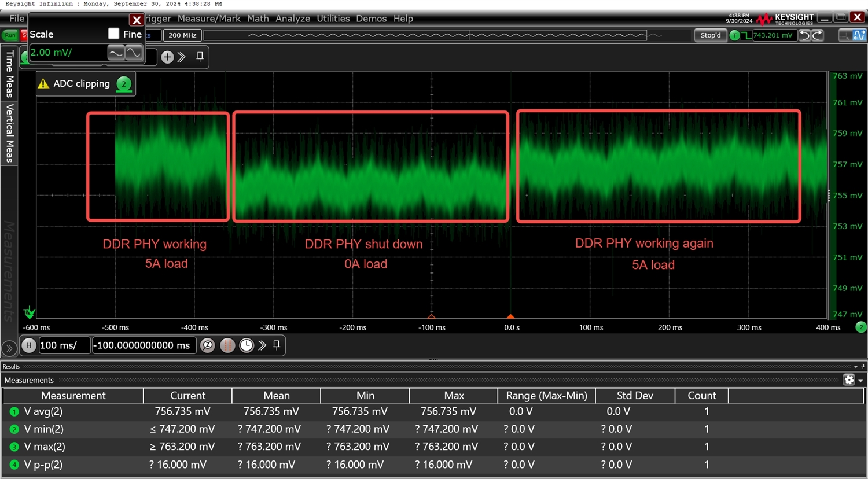
Task: Click the 2.00 mV/ scale input field
Action: pyautogui.click(x=68, y=53)
